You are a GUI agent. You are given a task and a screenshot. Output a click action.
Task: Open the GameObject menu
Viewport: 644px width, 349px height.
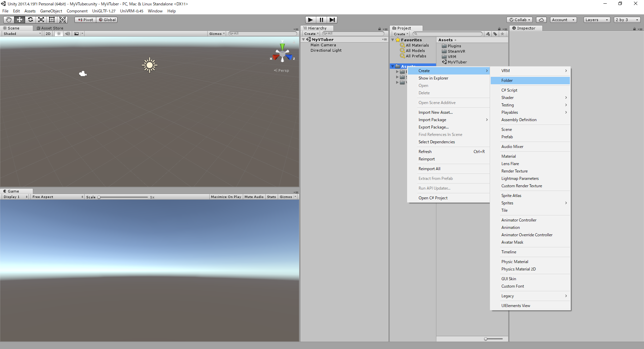(x=51, y=11)
